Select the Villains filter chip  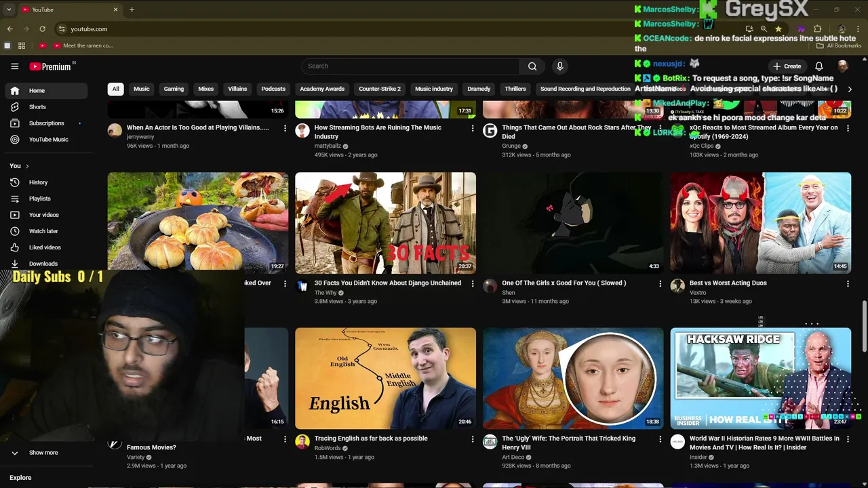[x=237, y=89]
